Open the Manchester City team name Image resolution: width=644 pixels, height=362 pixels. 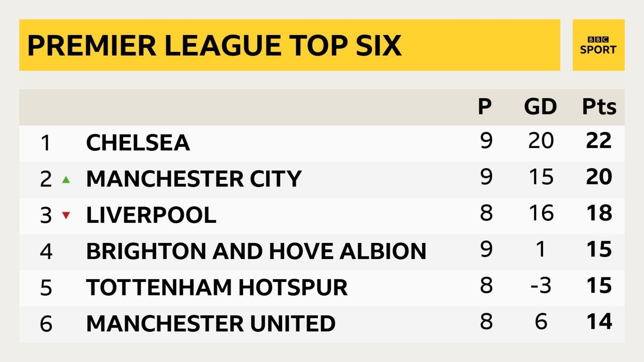click(x=194, y=179)
